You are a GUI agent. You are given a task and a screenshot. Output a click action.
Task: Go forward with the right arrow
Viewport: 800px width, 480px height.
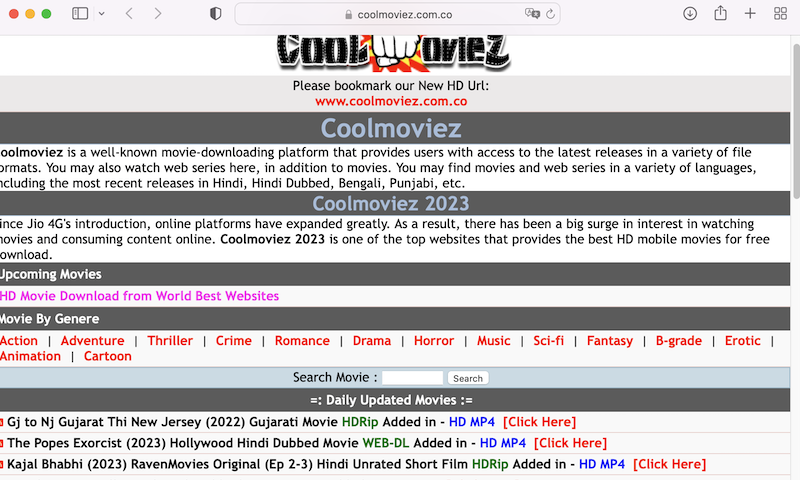pos(158,14)
